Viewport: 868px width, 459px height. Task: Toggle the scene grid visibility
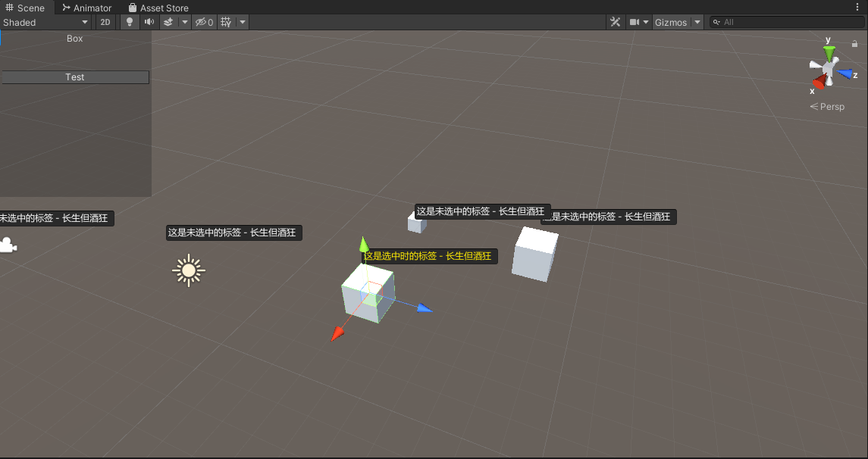coord(226,22)
